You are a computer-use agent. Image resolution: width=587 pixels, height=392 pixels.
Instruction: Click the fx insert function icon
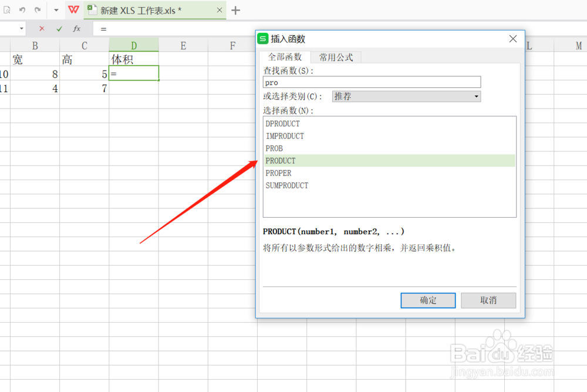77,28
